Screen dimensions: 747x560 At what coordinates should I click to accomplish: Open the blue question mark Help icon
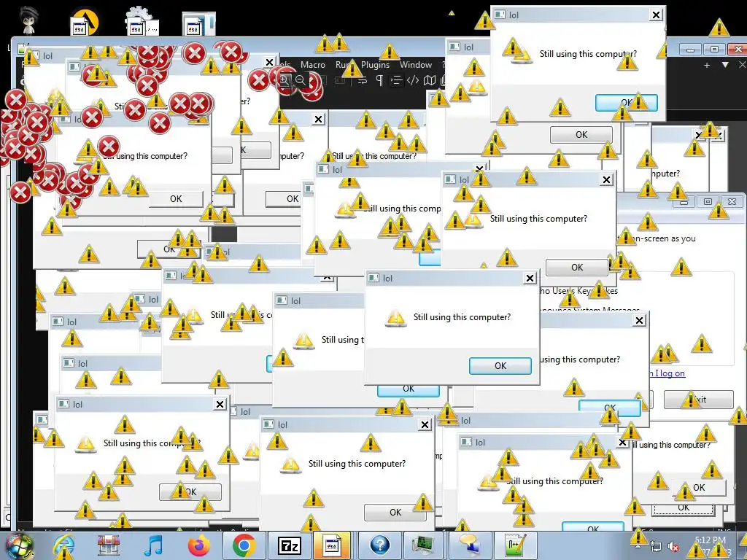tap(379, 545)
